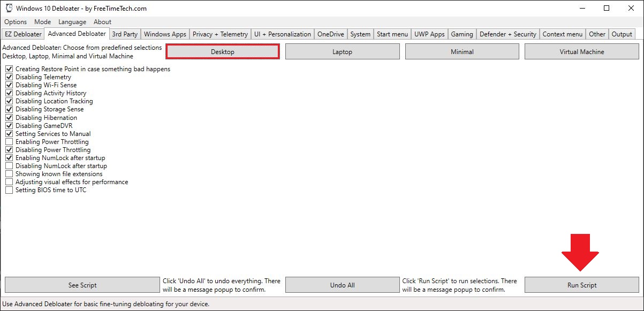
Task: Click the Windows 10 Debloater app icon
Action: (7, 8)
